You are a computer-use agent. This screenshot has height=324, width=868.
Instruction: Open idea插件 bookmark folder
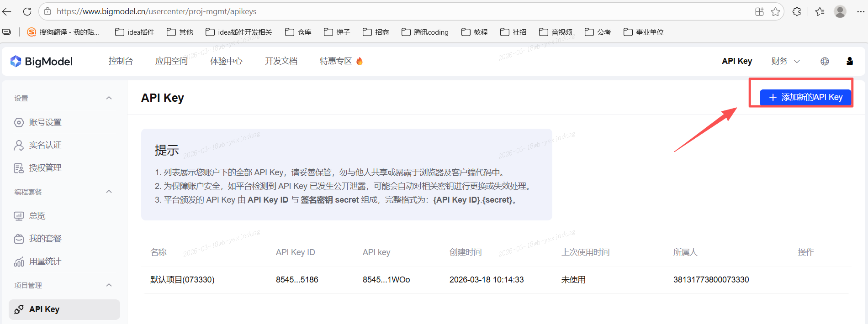click(135, 32)
